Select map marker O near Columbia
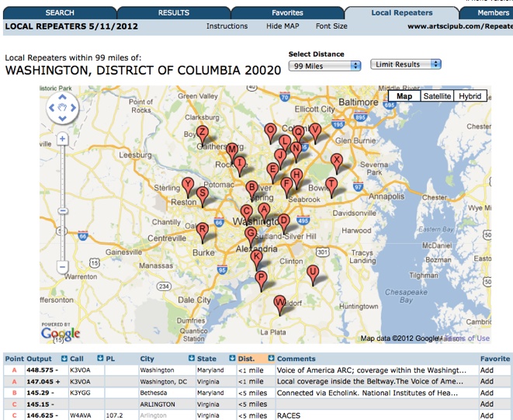Viewport: 513px width, 420px height. coord(270,132)
